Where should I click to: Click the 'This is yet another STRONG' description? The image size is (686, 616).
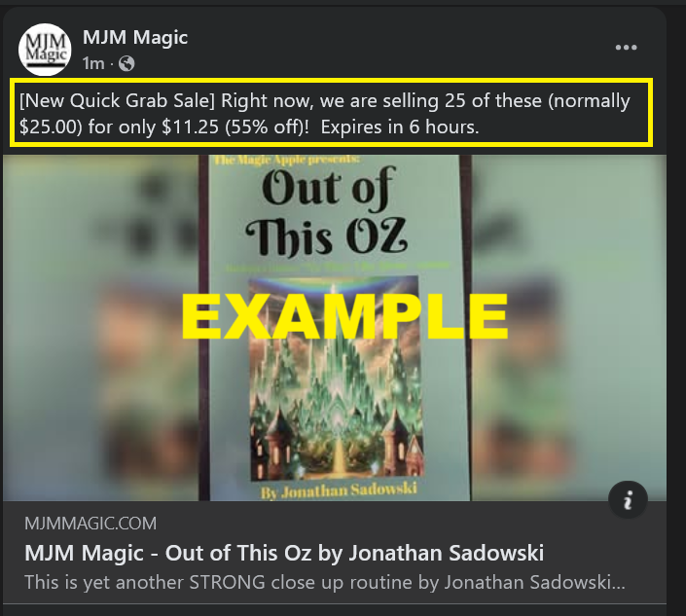tap(325, 582)
